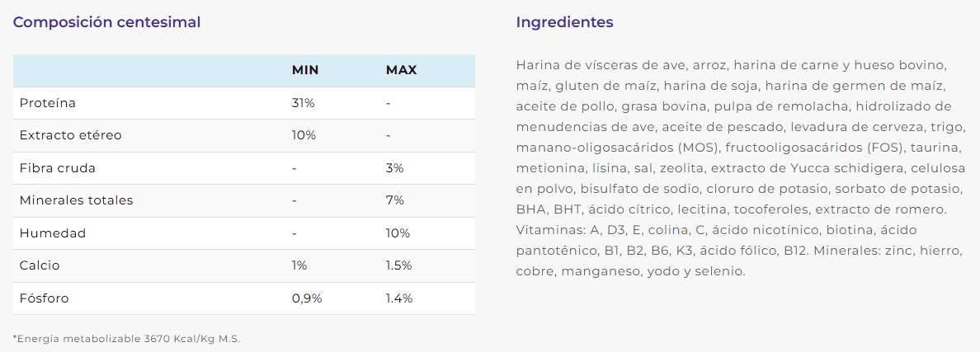The height and width of the screenshot is (352, 980).
Task: Click the Fósforo row label
Action: (x=44, y=298)
